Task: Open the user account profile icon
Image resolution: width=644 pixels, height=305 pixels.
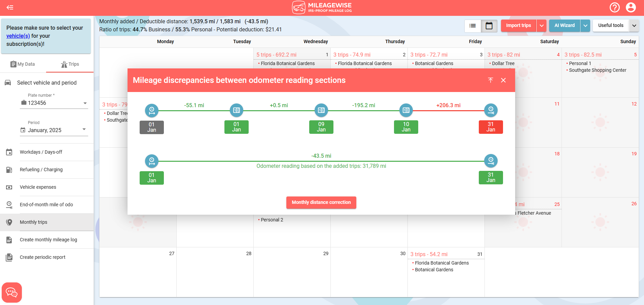Action: pyautogui.click(x=631, y=7)
